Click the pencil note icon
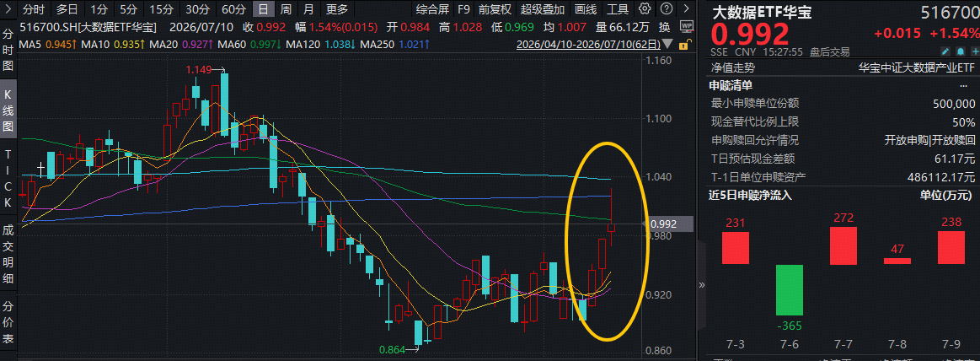The width and height of the screenshot is (980, 361). 945,52
